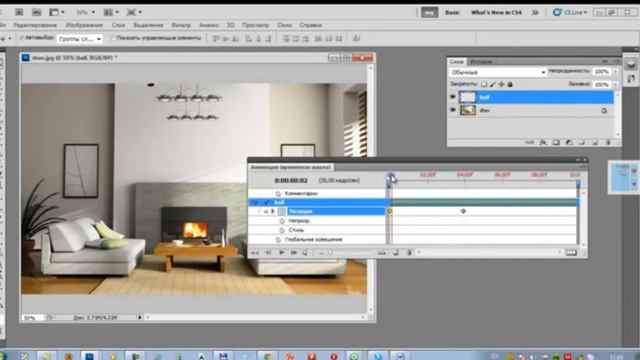Viewport: 640px width, 360px height.
Task: Click the fill (Заливка) value field
Action: (602, 84)
